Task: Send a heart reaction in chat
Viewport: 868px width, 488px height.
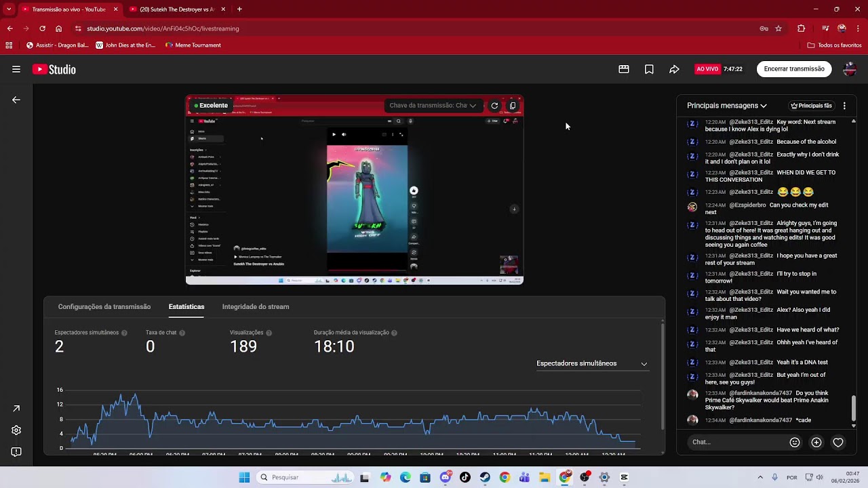Action: [838, 443]
